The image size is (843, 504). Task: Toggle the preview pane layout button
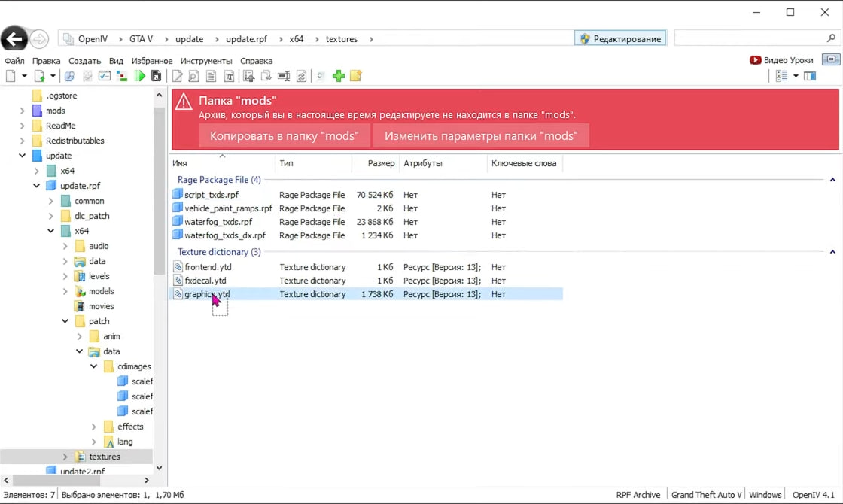click(810, 76)
